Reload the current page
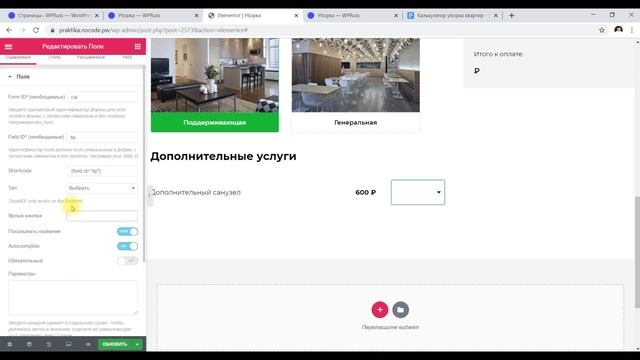 tap(36, 30)
